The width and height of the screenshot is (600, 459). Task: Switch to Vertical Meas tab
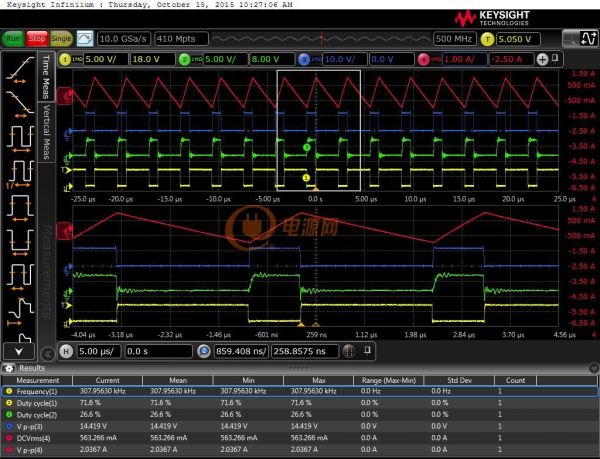coord(46,132)
